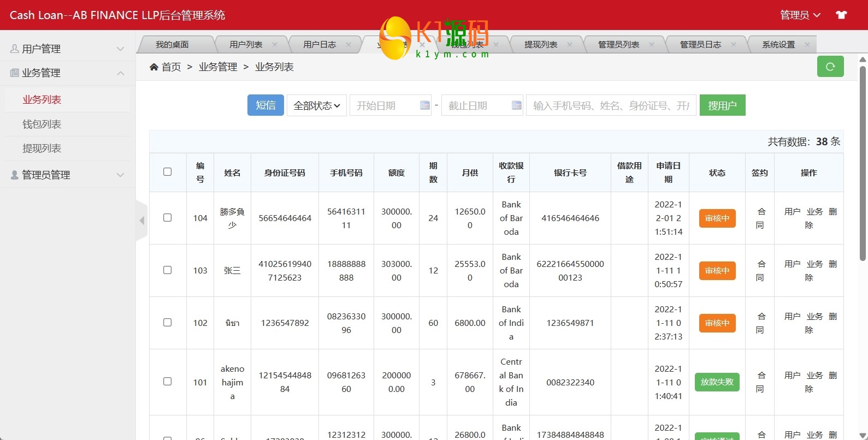Screen dimensions: 868x440
Task: Expand the 用户管理 sidebar menu
Action: pyautogui.click(x=68, y=49)
